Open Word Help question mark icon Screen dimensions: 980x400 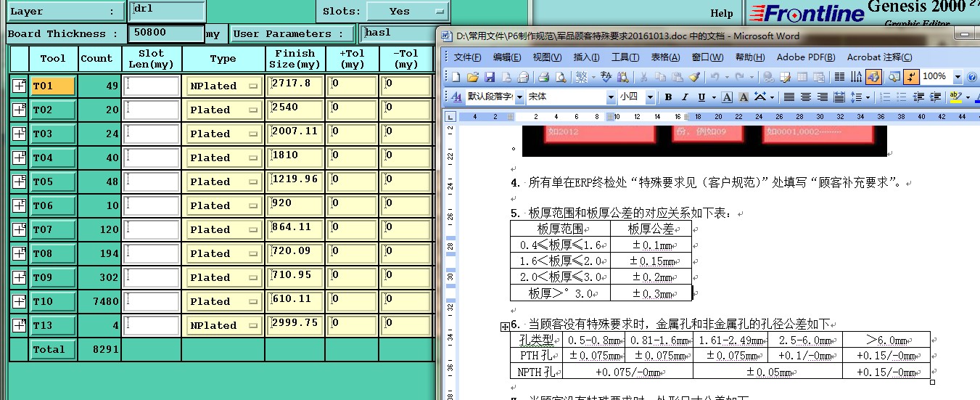coord(972,76)
